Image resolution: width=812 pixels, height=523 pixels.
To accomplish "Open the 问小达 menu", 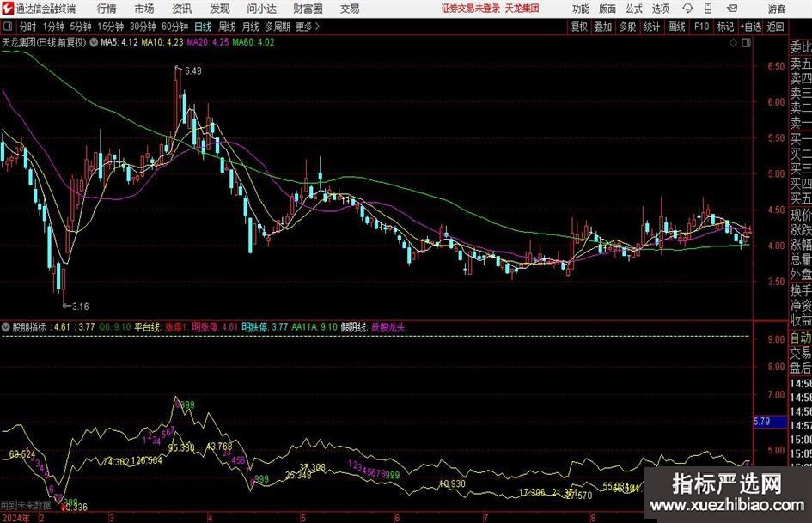I will 261,9.
